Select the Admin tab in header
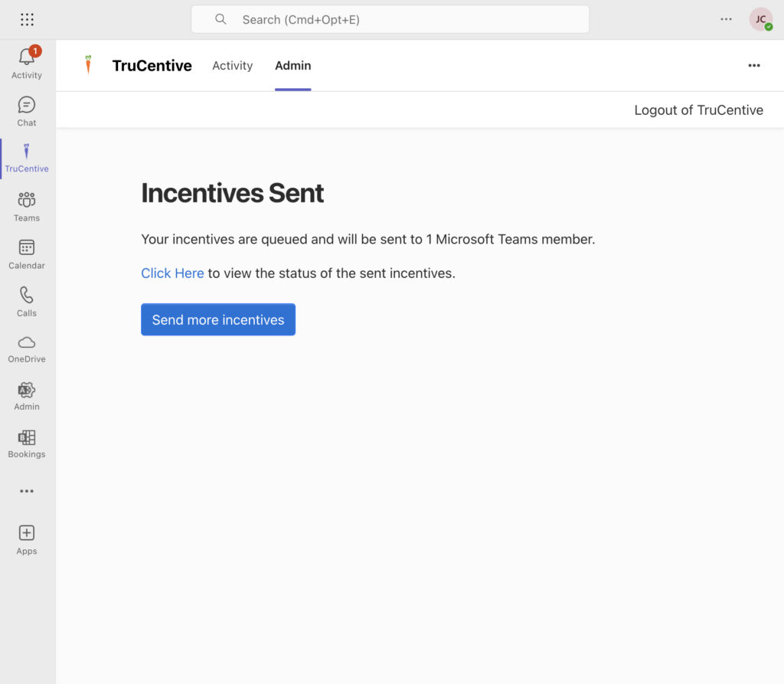 [292, 66]
